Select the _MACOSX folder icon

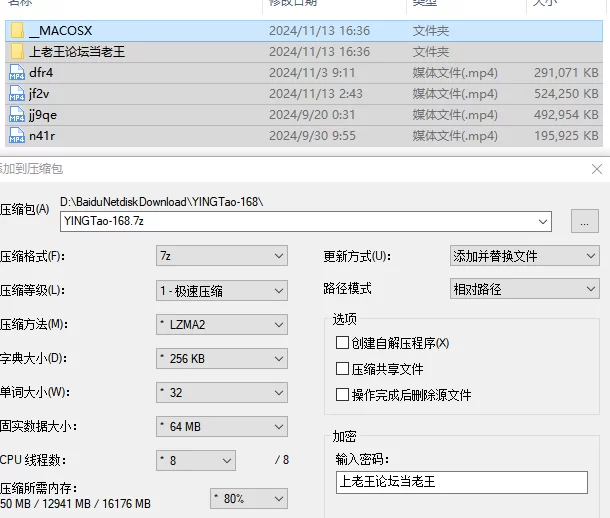[x=17, y=31]
